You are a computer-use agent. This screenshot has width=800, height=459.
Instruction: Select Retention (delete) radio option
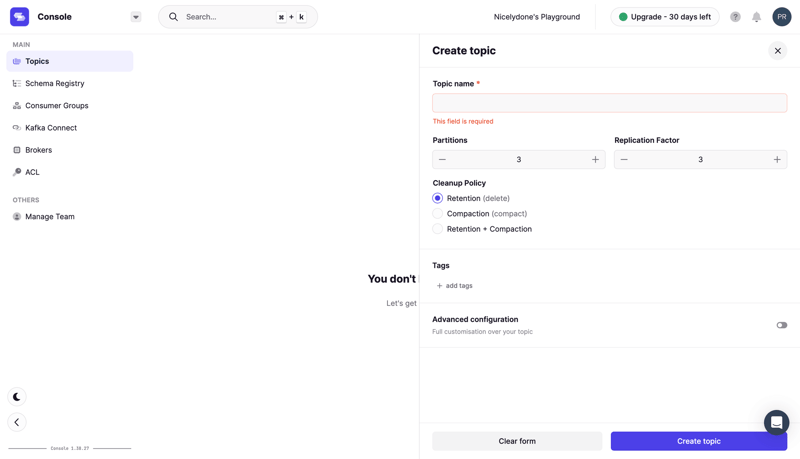point(437,198)
